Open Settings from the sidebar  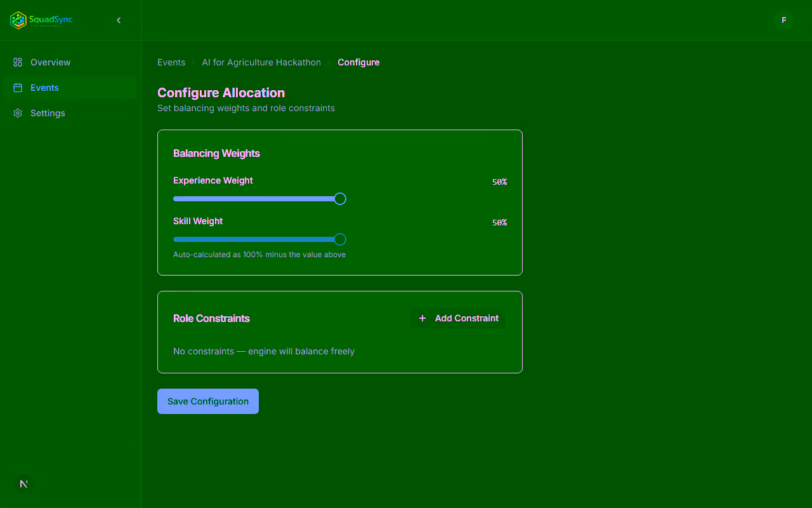pos(70,113)
